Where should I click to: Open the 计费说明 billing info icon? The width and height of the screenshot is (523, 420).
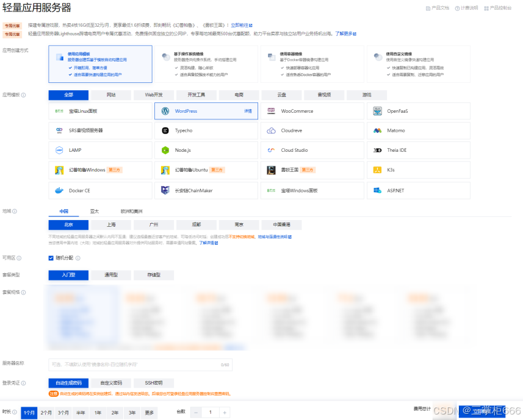click(x=457, y=8)
